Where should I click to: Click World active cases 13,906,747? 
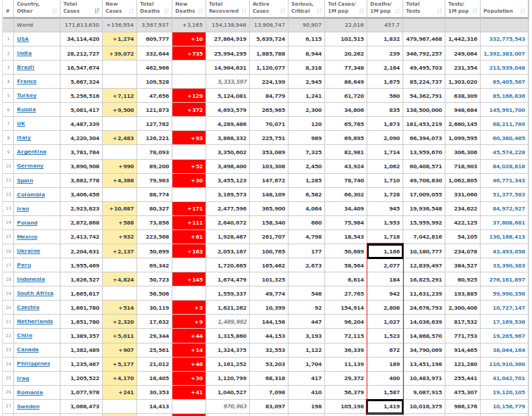(270, 25)
